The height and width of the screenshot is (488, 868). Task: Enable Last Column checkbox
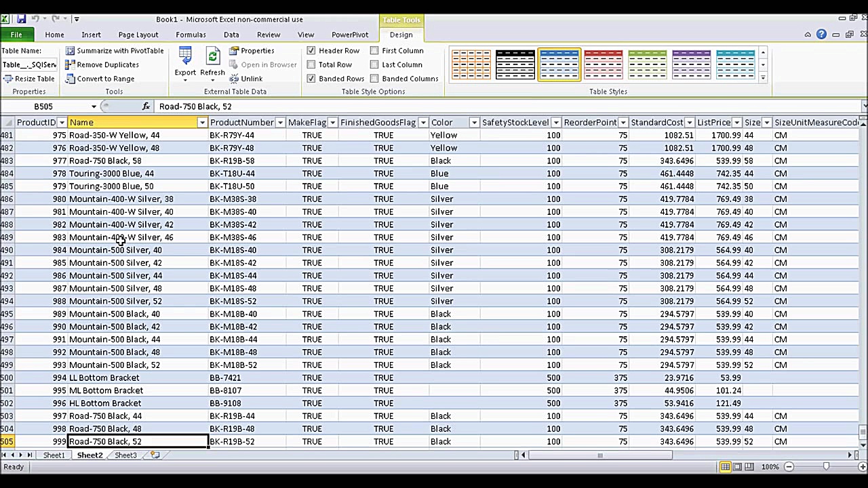coord(374,65)
